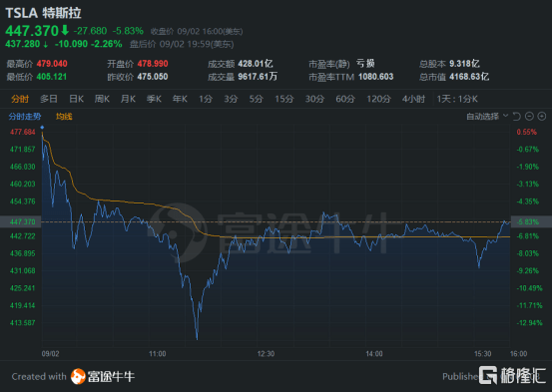Select the 4小时 four-hour interval
Image resolution: width=553 pixels, height=392 pixels.
tap(413, 99)
